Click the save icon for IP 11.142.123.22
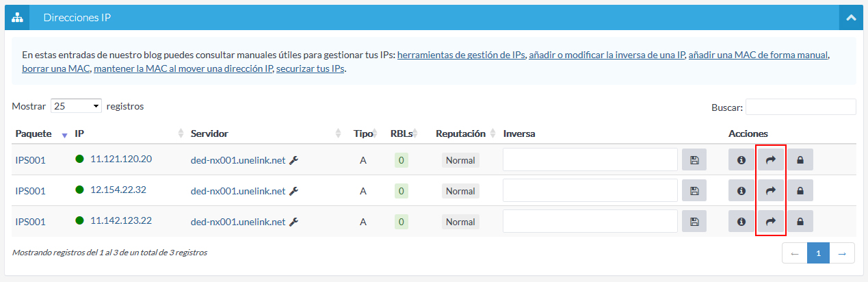The height and width of the screenshot is (282, 868). point(695,222)
